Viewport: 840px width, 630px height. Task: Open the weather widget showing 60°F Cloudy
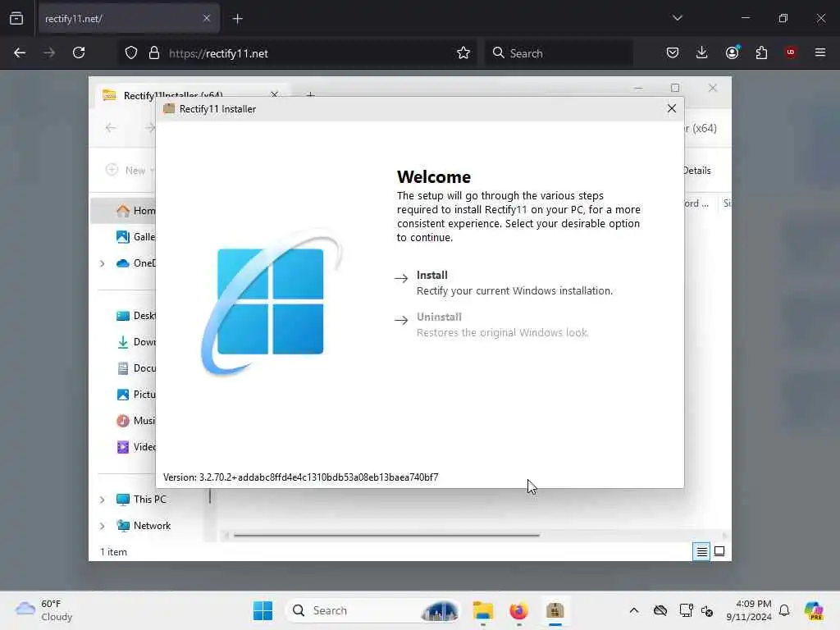[x=44, y=610]
